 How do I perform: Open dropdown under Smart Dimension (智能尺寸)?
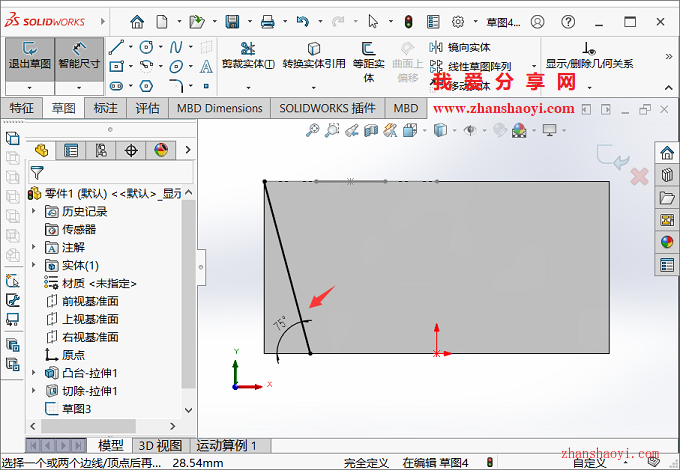(79, 88)
